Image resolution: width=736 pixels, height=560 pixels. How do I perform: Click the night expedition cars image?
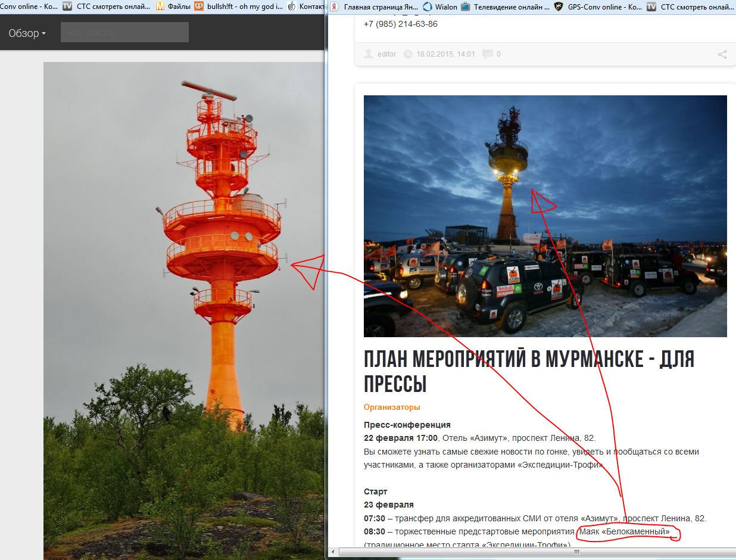pyautogui.click(x=545, y=216)
